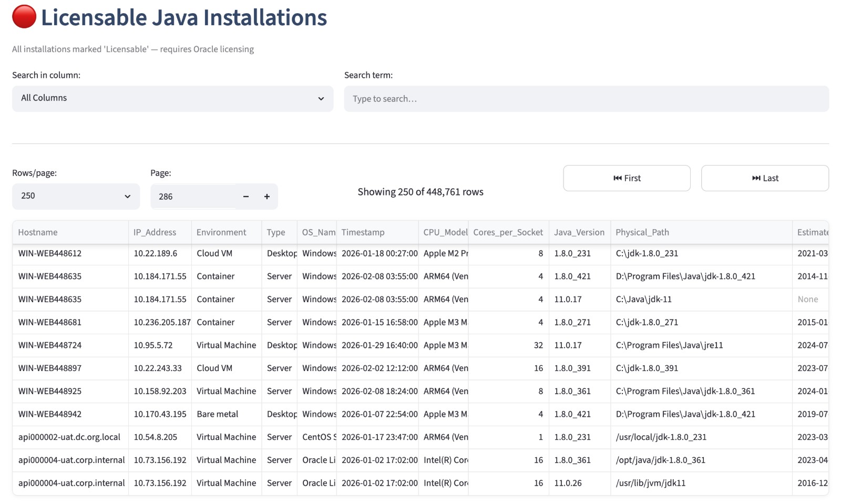Click Java version 11.0.26 cell
This screenshot has width=841, height=504.
click(x=580, y=483)
